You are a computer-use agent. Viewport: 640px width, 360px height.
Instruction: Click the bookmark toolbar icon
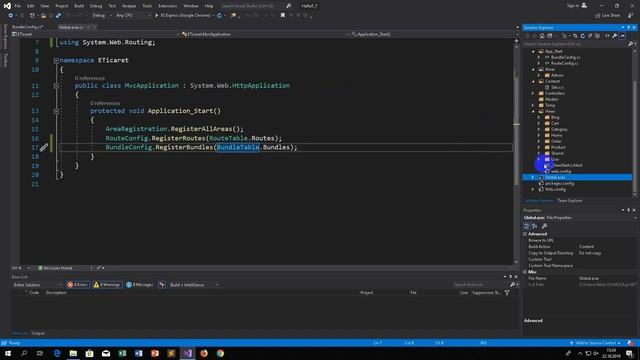coord(282,16)
